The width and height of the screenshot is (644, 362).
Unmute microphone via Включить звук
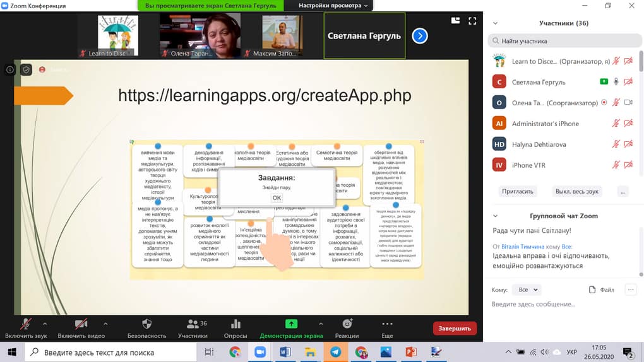(x=26, y=328)
